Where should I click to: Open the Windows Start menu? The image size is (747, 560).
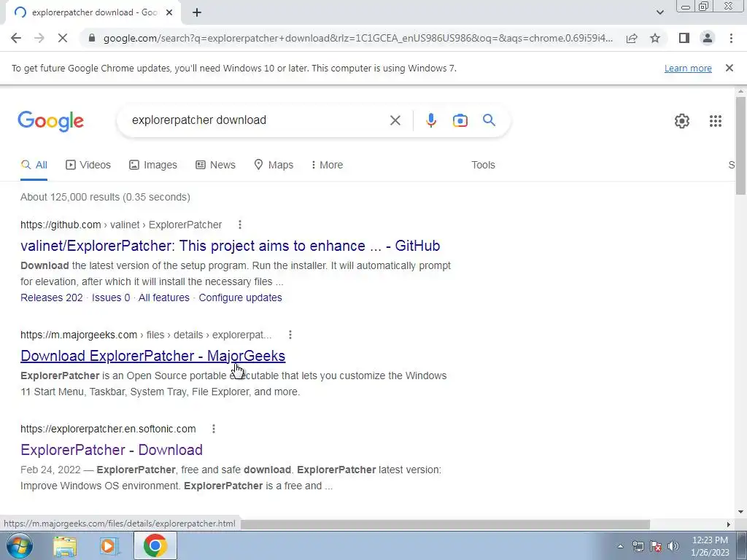point(19,545)
